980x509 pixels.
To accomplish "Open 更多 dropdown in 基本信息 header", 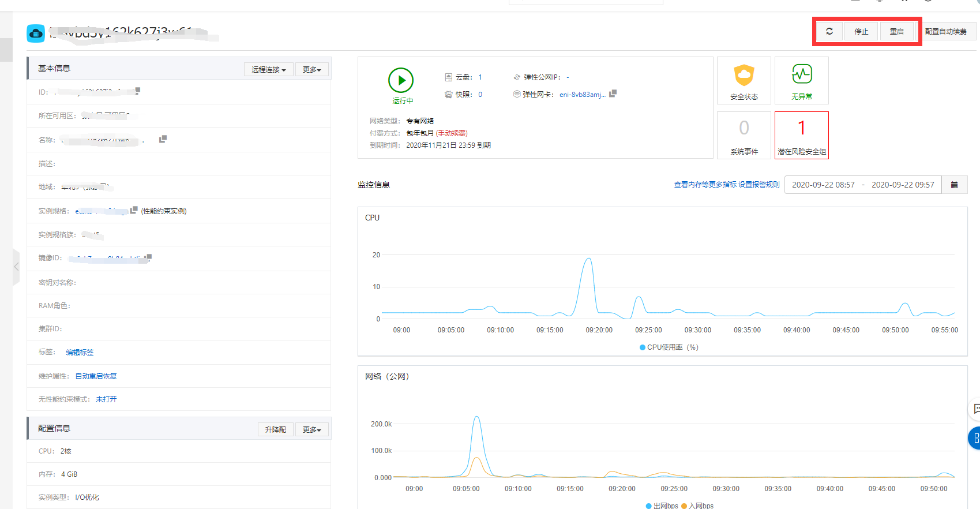I will pyautogui.click(x=312, y=69).
